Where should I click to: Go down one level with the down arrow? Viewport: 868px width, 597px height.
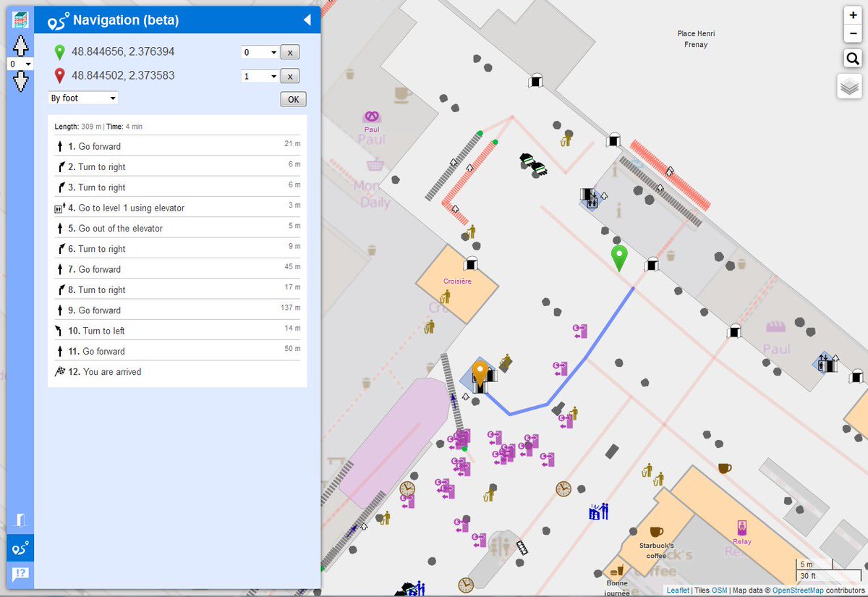pyautogui.click(x=20, y=81)
